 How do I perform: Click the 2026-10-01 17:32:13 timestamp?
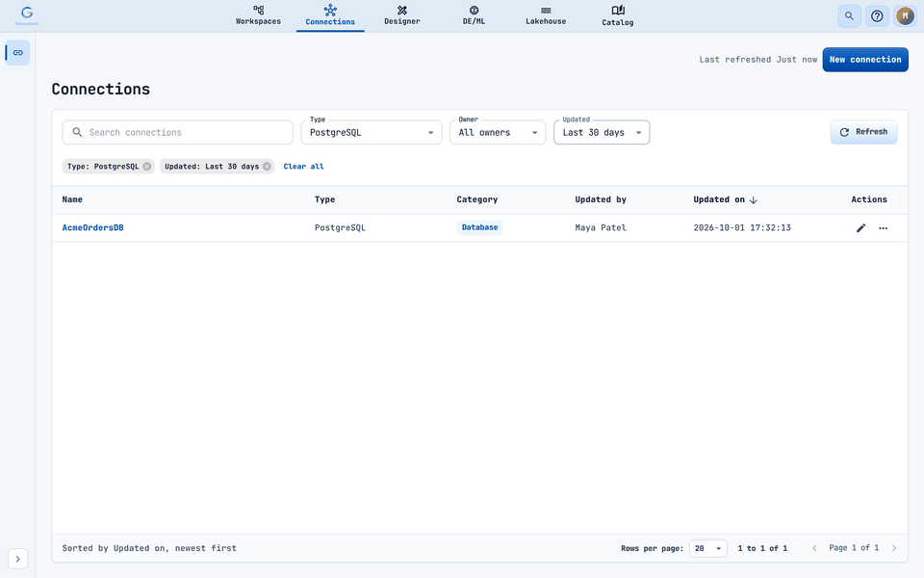point(742,227)
